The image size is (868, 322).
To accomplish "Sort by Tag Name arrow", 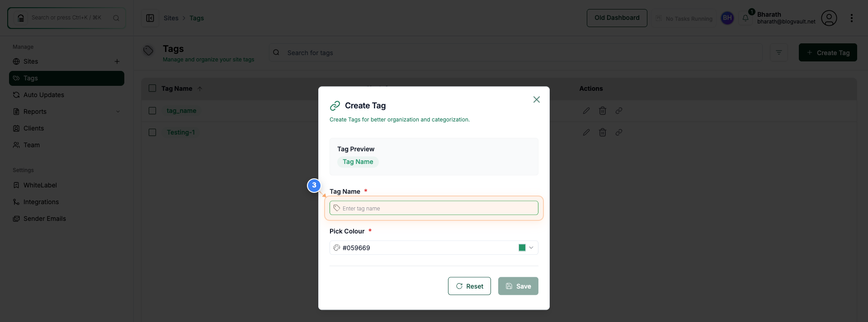I will tap(200, 89).
